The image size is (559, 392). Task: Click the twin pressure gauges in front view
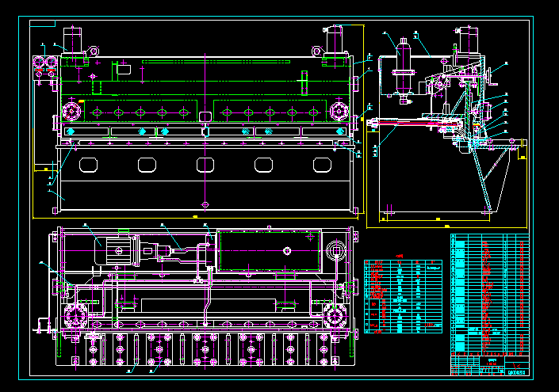[44, 63]
